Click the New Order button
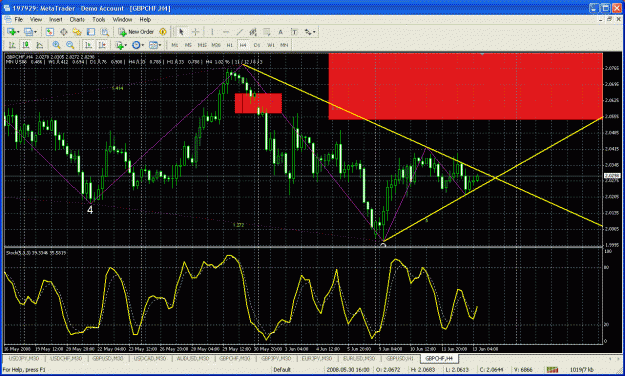 tap(136, 32)
